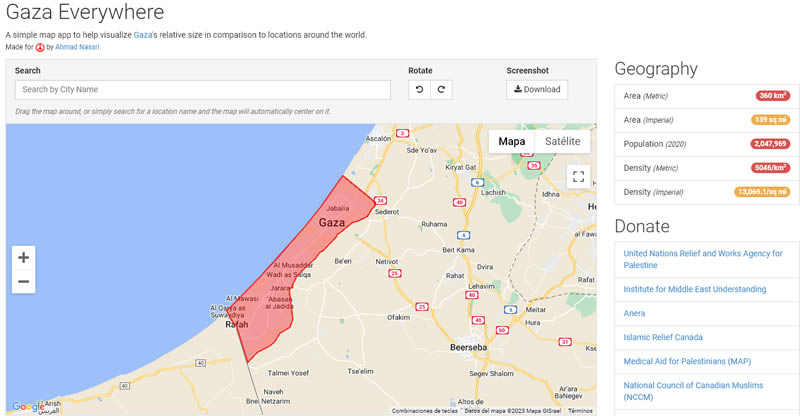Click the Ascalón label on the map
The height and width of the screenshot is (416, 800).
click(378, 139)
